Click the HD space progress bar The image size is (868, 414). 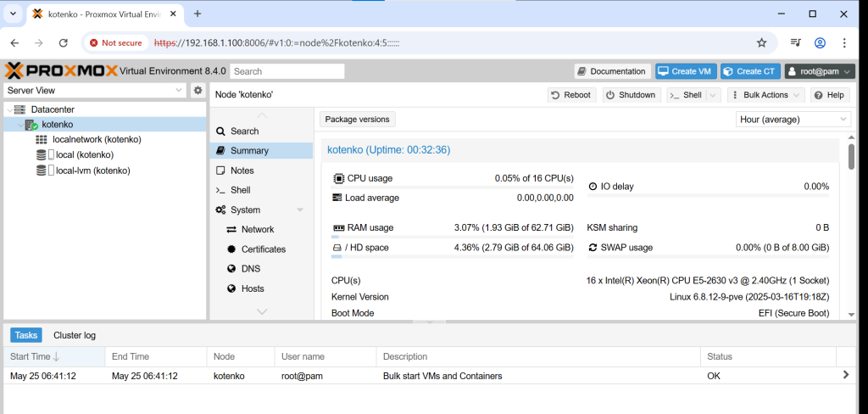coord(453,256)
